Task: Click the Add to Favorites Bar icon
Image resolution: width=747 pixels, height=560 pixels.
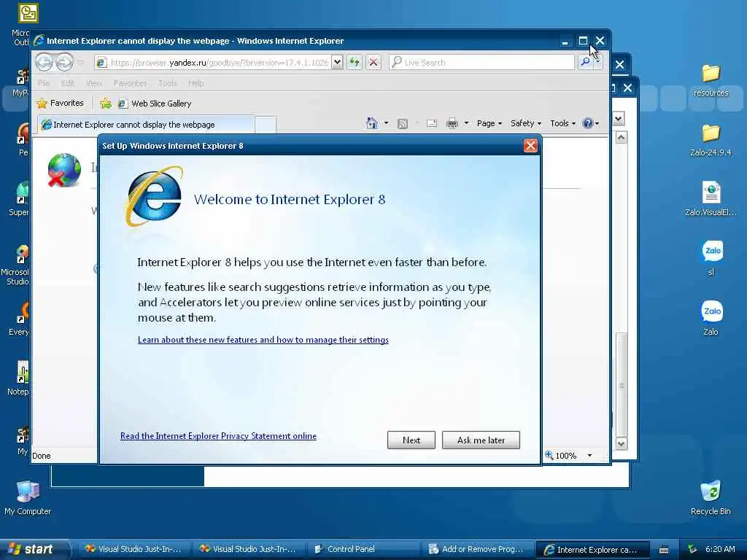Action: pos(106,104)
